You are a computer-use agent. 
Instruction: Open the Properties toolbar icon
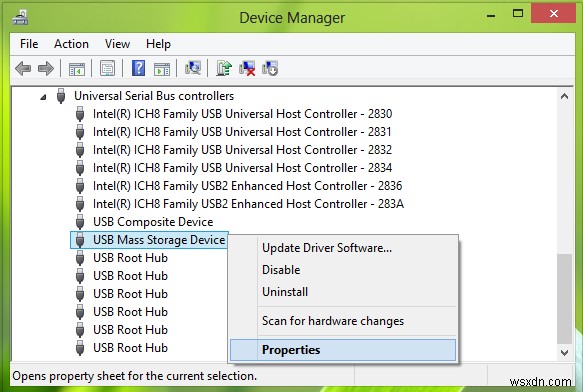(x=107, y=68)
